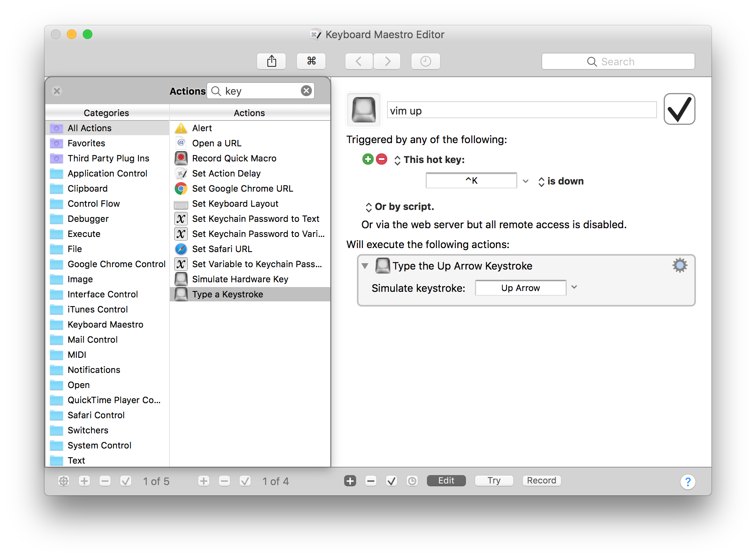The image size is (756, 559).
Task: Add a new macro in macros list
Action: pyautogui.click(x=204, y=481)
